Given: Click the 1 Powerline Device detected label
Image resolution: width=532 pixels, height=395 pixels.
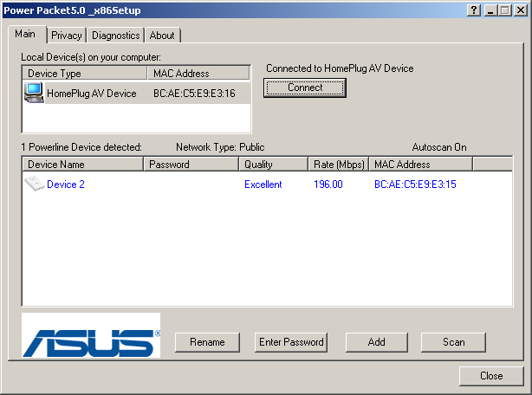Looking at the screenshot, I should [81, 147].
